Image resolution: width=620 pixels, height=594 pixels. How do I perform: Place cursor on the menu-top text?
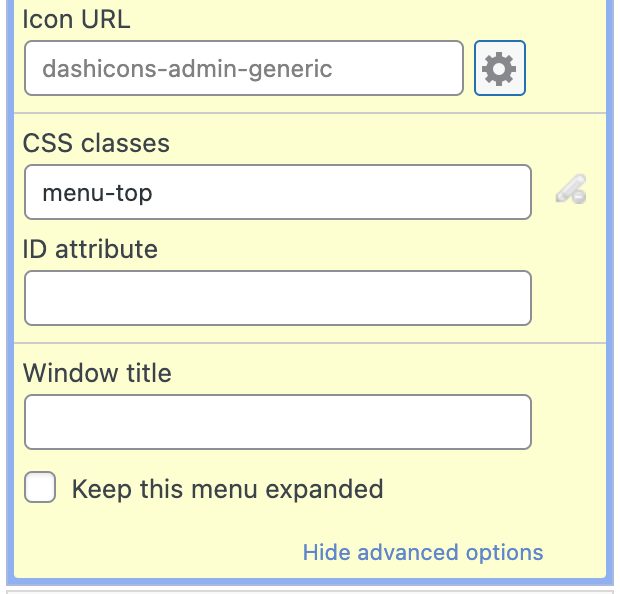pyautogui.click(x=97, y=192)
